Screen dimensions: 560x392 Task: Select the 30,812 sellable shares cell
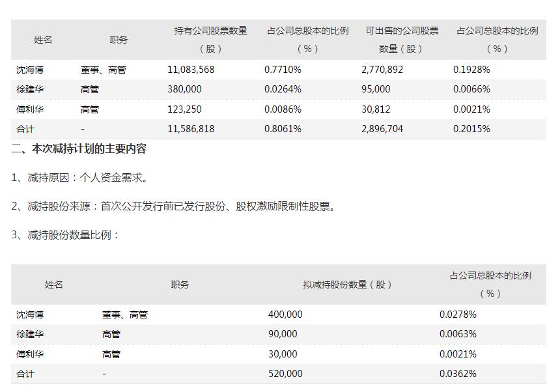pyautogui.click(x=376, y=109)
